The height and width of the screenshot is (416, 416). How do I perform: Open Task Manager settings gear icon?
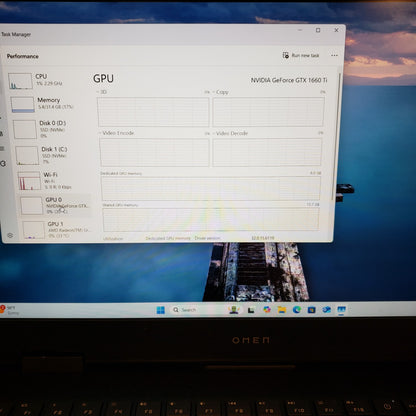pyautogui.click(x=10, y=235)
